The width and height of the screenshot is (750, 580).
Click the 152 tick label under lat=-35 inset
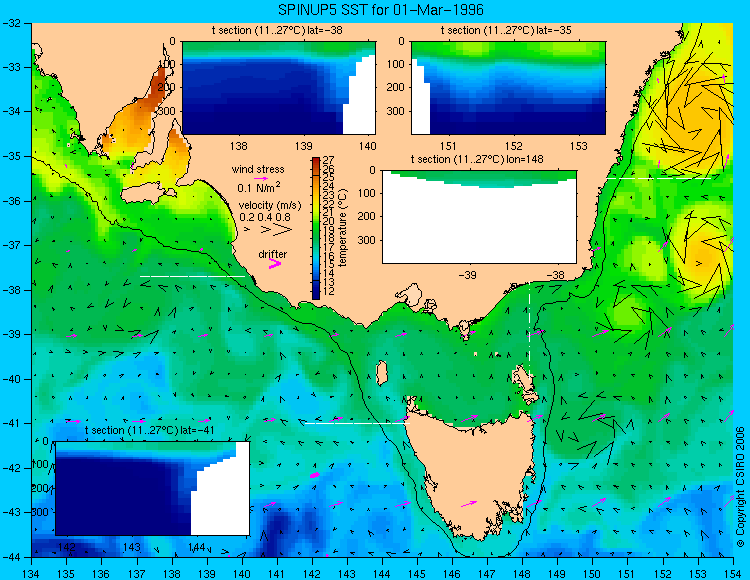pyautogui.click(x=514, y=146)
